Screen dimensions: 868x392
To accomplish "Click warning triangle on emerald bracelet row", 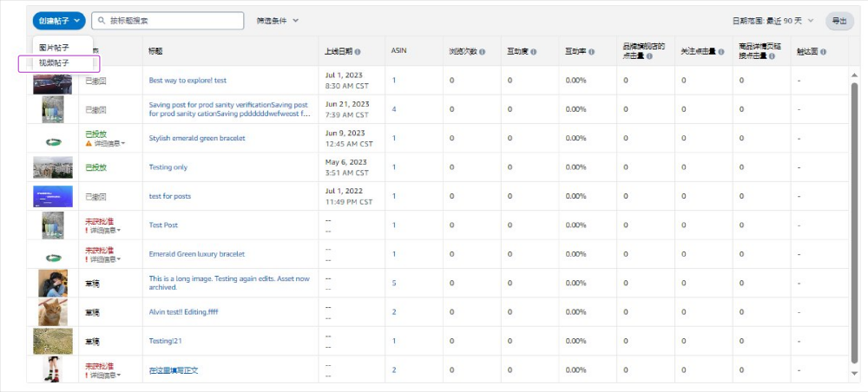I will [89, 143].
